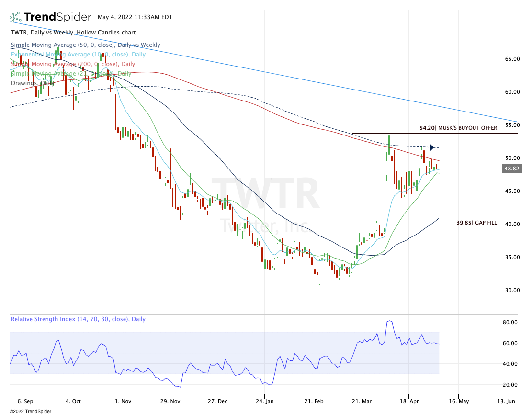Click the TrendSpider brand name text

click(x=57, y=17)
